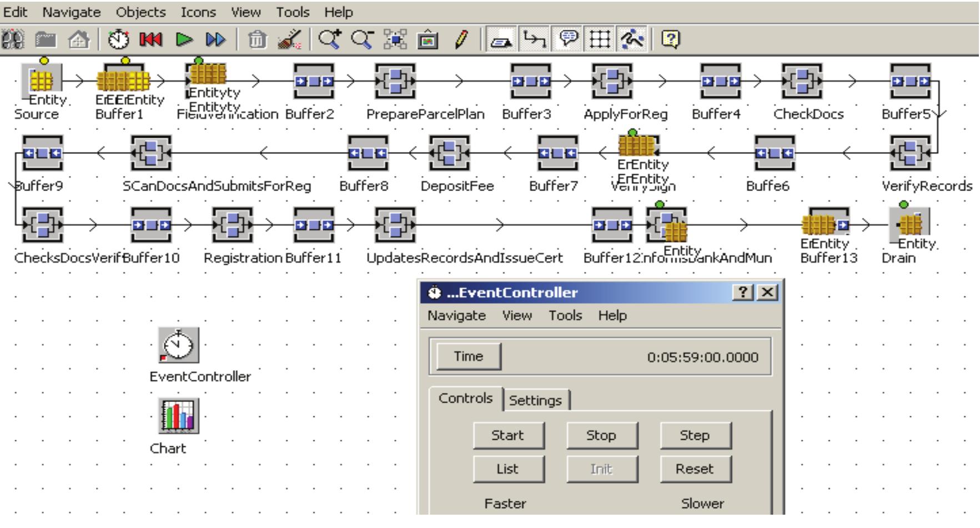This screenshot has width=980, height=528.
Task: Open Tools menu in EventController dialog
Action: (565, 315)
